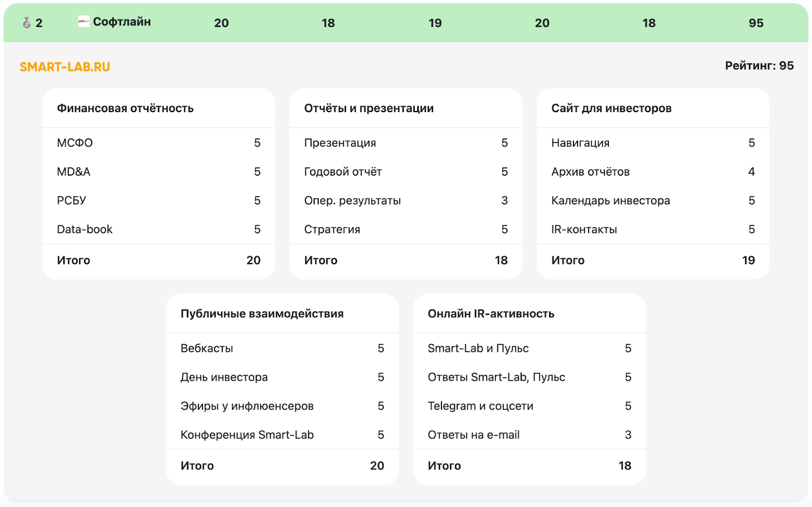Select the Отчёты и презентации card heading
Image resolution: width=812 pixels, height=507 pixels.
pyautogui.click(x=369, y=108)
